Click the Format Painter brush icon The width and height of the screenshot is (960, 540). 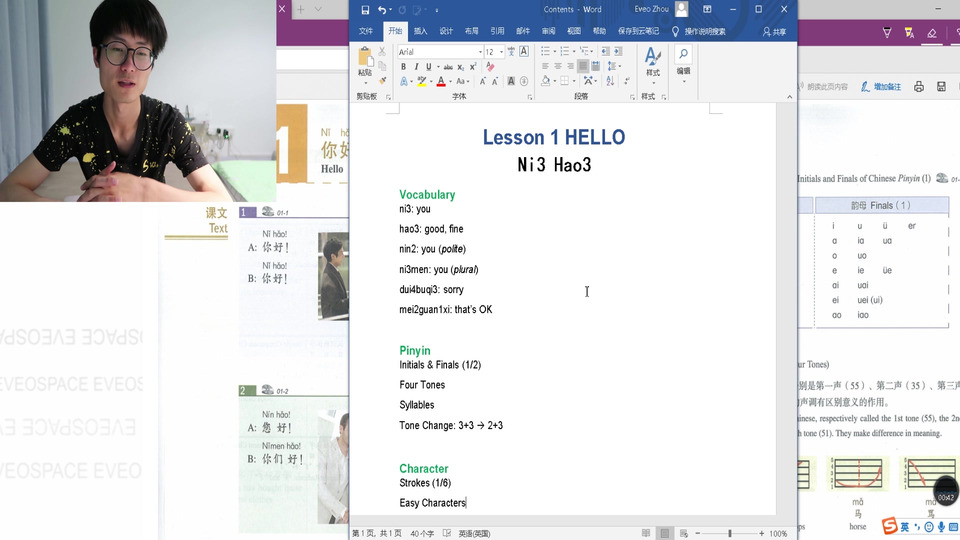click(x=382, y=81)
